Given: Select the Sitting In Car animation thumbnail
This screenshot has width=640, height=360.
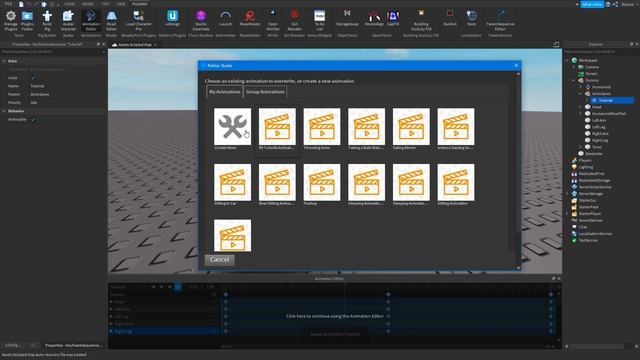Looking at the screenshot, I should pos(232,182).
